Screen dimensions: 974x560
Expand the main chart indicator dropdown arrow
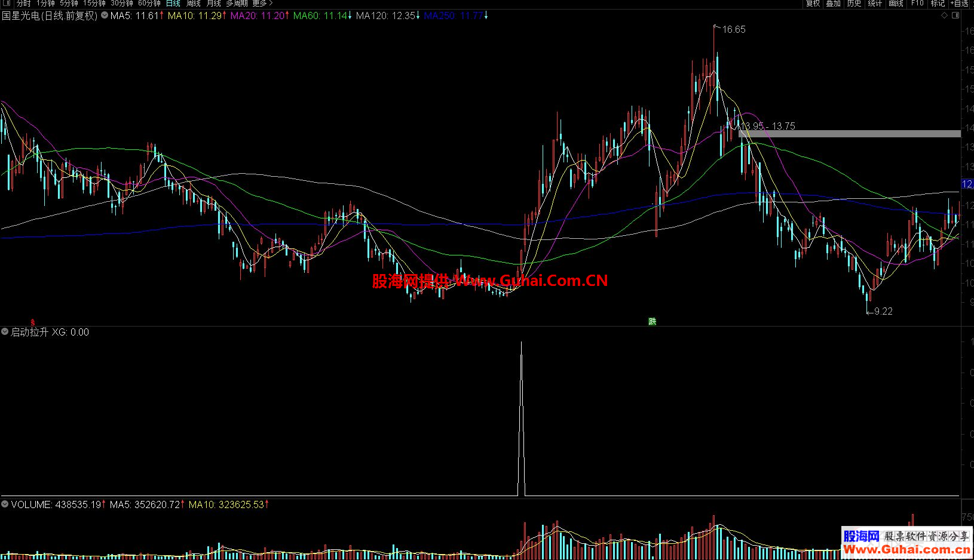[x=105, y=16]
